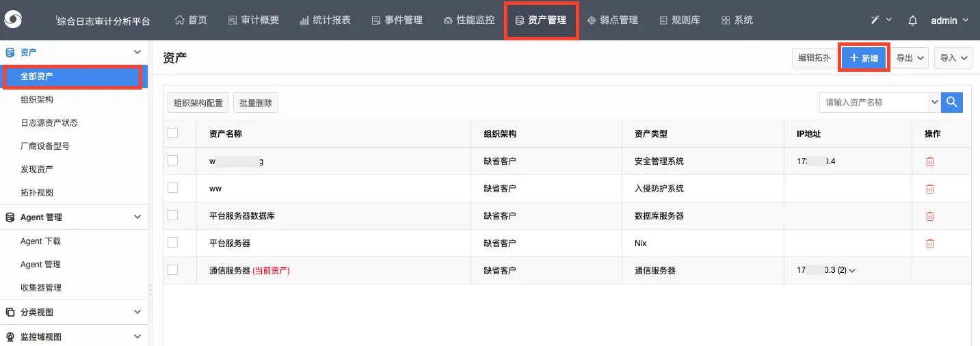This screenshot has width=980, height=346.
Task: Click the blue search magnifier icon
Action: pyautogui.click(x=952, y=102)
